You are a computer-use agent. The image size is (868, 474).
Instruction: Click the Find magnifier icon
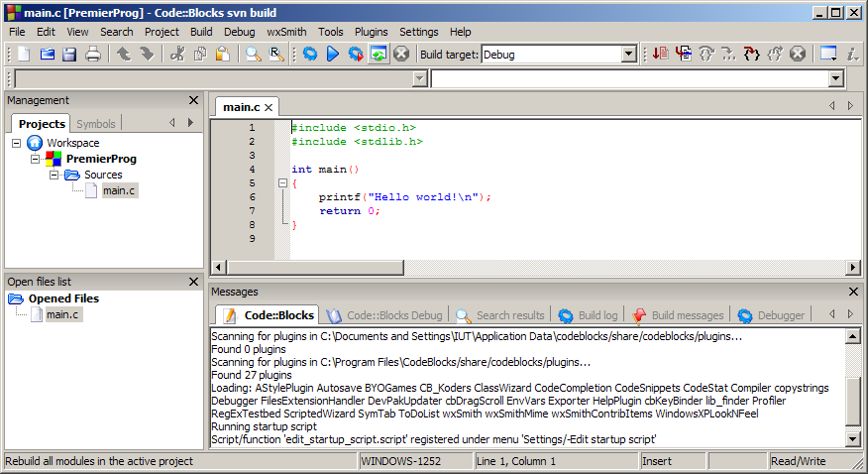pos(253,54)
